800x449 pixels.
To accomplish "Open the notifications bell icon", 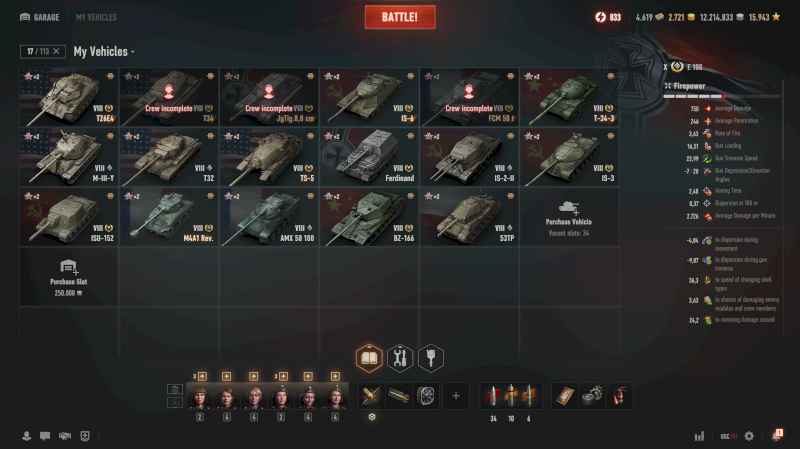I will [x=777, y=435].
